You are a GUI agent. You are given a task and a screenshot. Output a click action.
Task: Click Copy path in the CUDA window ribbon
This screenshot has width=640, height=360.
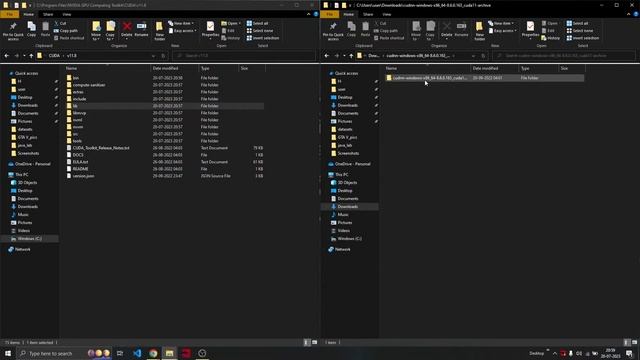coord(66,31)
